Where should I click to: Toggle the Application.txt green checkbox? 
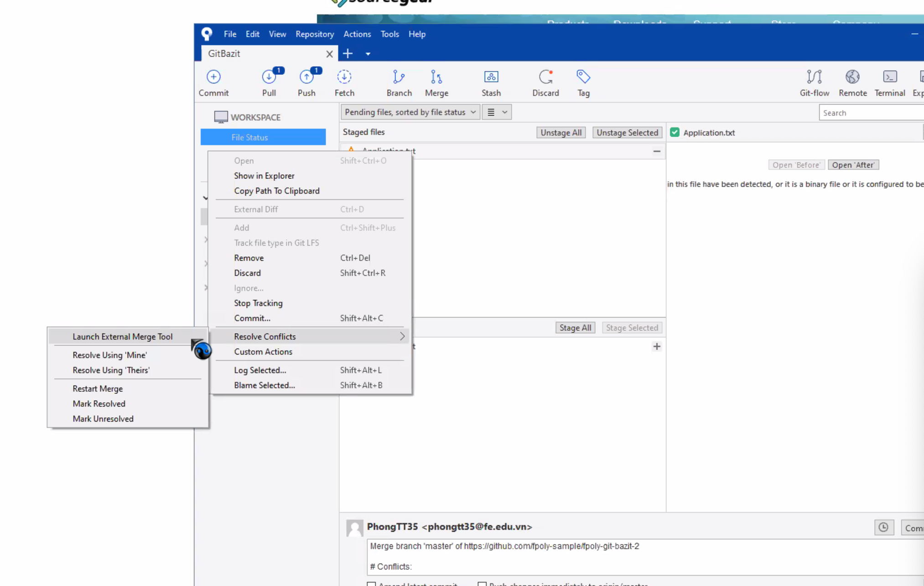(675, 132)
